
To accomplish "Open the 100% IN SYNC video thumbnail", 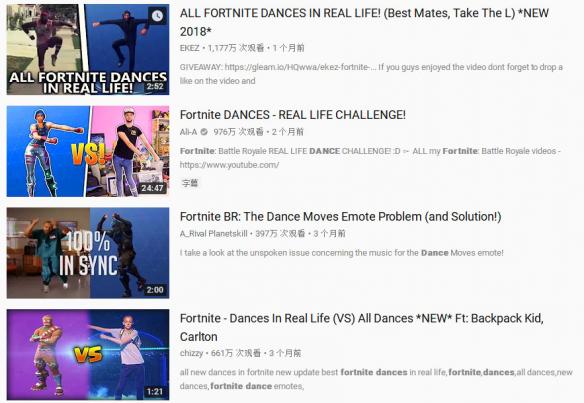I will (88, 253).
